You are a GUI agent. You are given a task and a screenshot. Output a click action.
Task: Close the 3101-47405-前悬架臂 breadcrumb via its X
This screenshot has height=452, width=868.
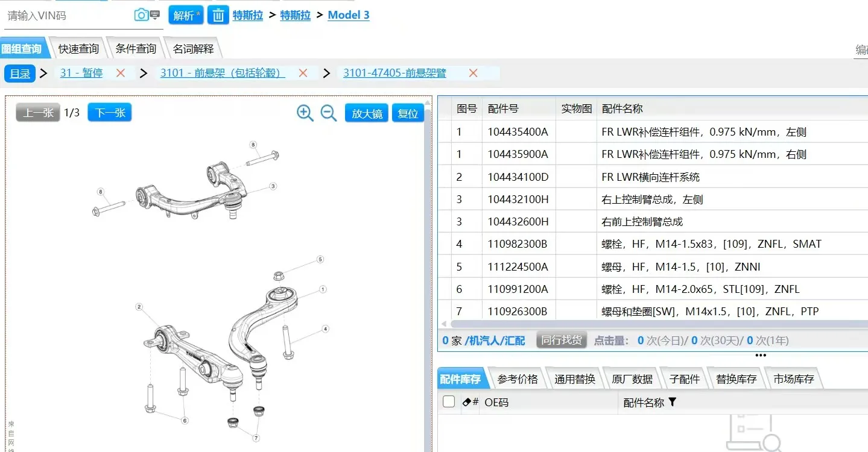[473, 73]
